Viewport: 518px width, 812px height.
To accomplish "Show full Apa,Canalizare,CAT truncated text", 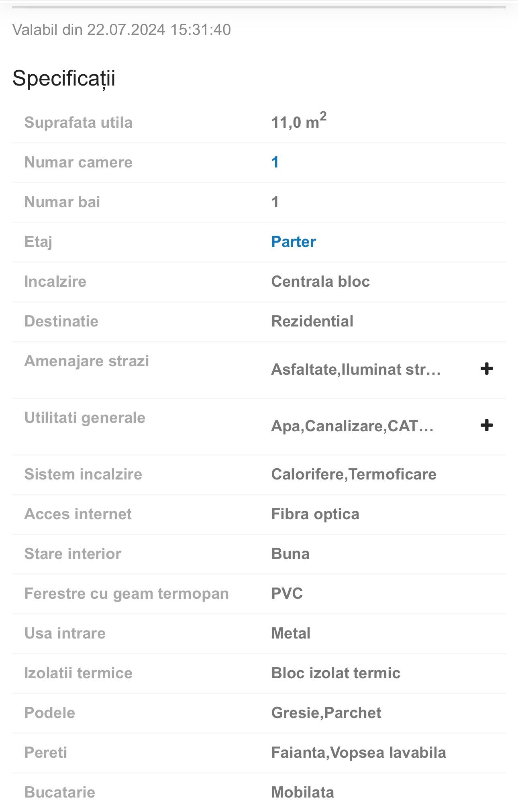I will [352, 426].
